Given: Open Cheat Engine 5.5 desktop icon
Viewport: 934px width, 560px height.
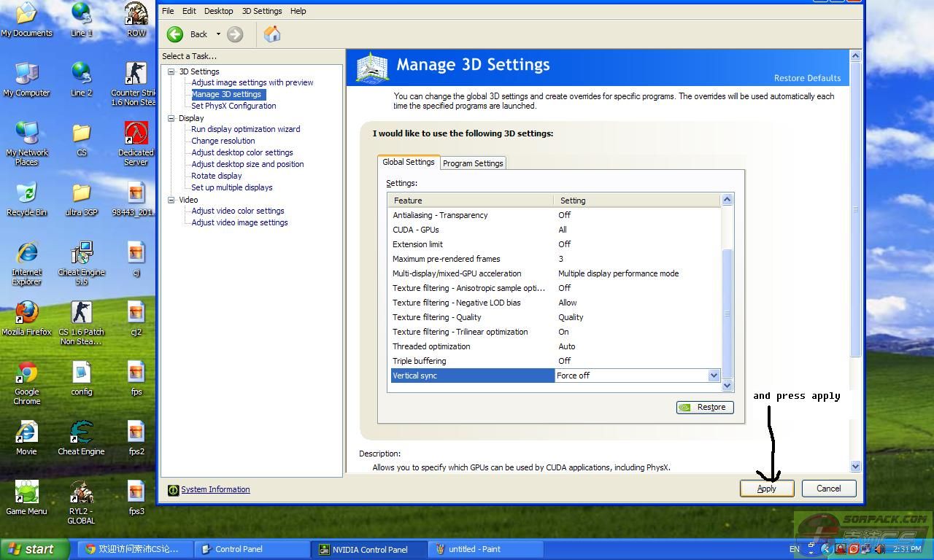Looking at the screenshot, I should 82,254.
